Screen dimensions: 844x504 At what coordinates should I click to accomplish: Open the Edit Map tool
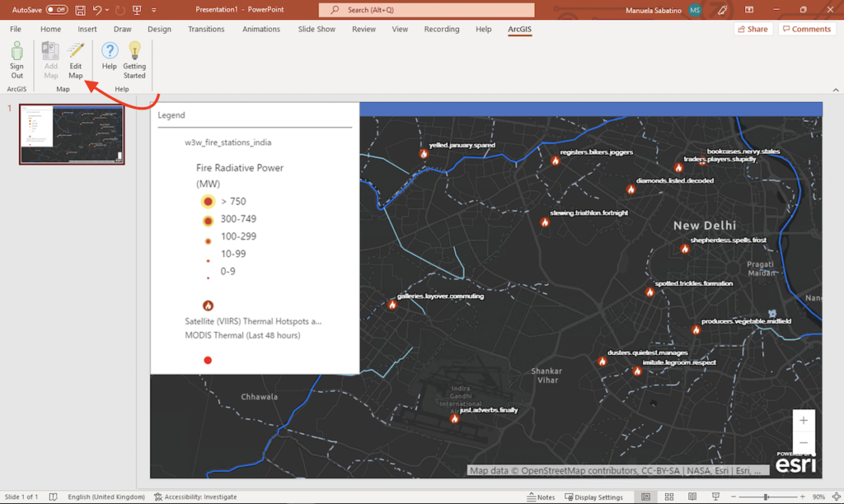point(75,61)
